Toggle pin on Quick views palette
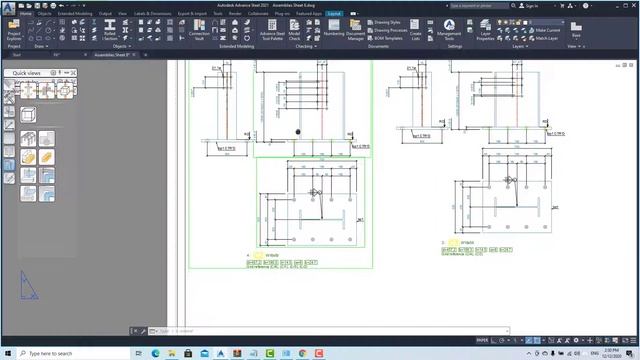This screenshot has height=360, width=640. click(60, 73)
